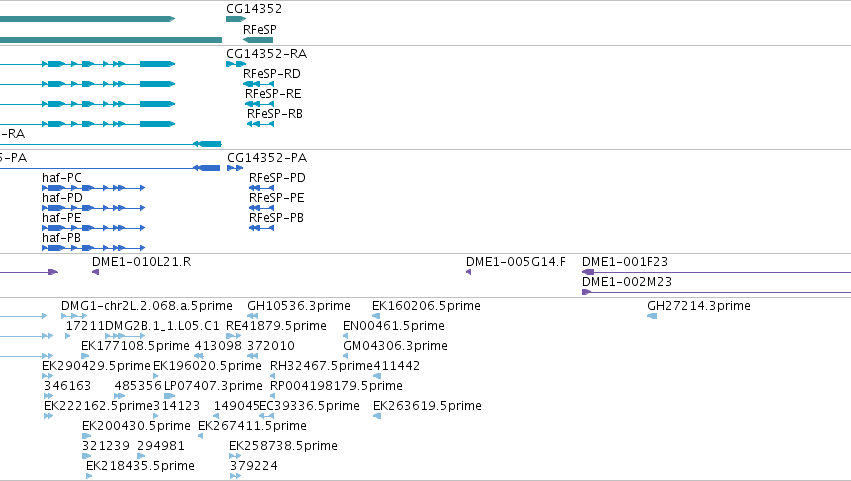Open the haf-PD coding feature
The image size is (851, 481).
point(93,208)
